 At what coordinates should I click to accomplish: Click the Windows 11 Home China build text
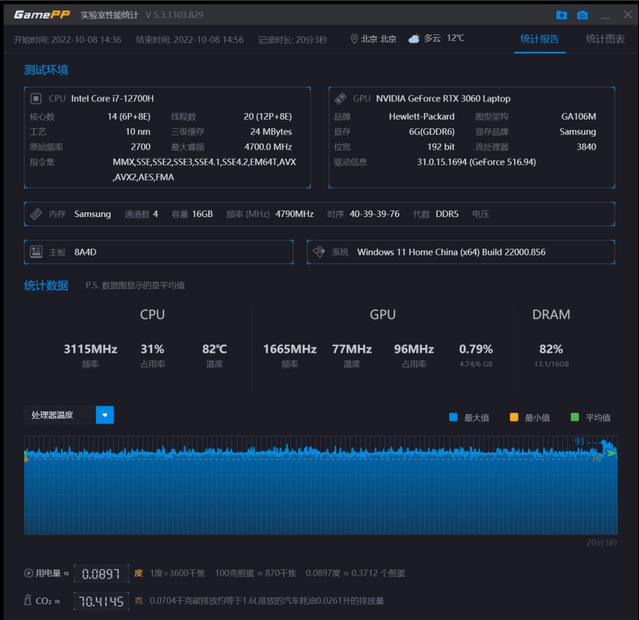coord(451,252)
